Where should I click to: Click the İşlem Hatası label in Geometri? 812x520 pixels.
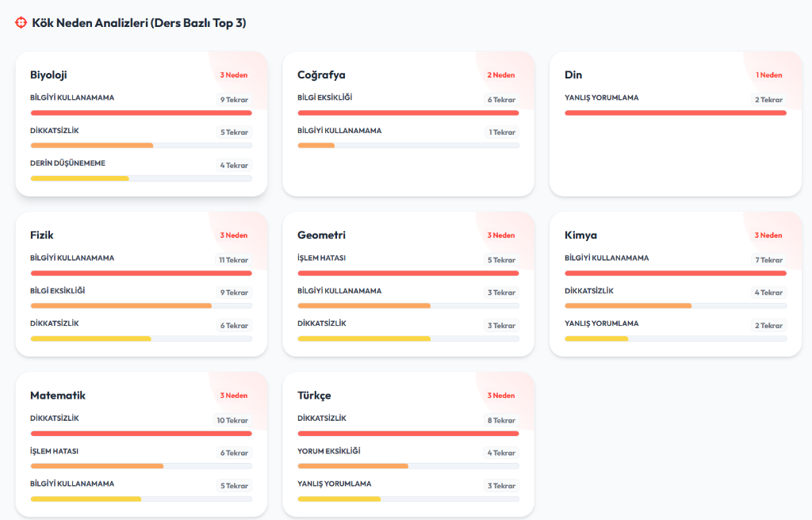pyautogui.click(x=321, y=258)
